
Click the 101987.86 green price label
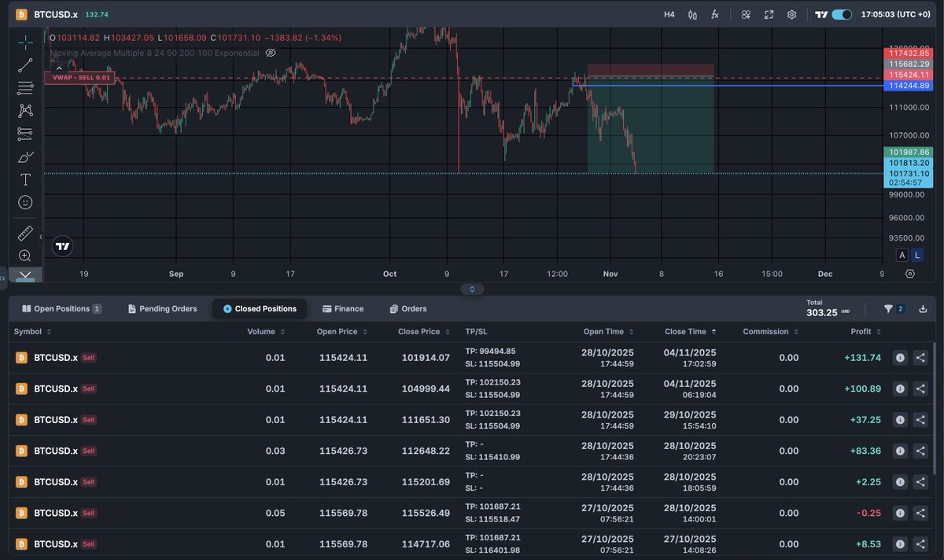coord(909,152)
